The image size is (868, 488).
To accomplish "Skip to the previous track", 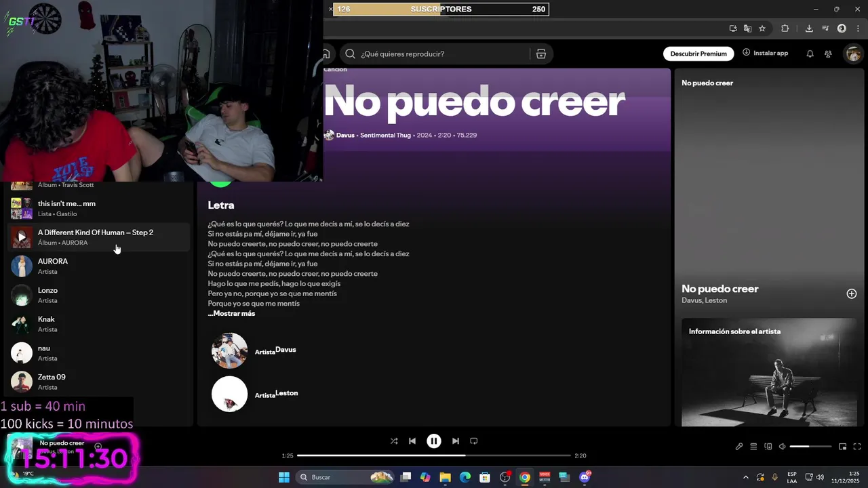I will 412,441.
